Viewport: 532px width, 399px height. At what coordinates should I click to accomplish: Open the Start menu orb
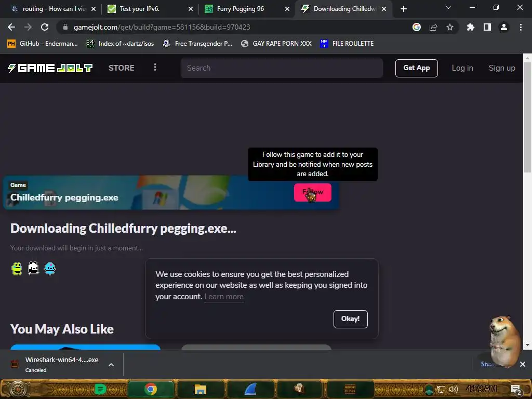click(x=18, y=389)
